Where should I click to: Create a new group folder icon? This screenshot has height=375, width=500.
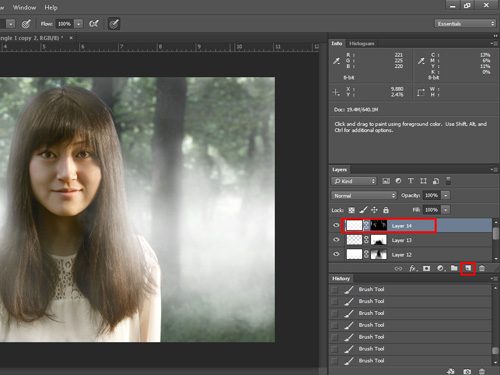coord(454,268)
